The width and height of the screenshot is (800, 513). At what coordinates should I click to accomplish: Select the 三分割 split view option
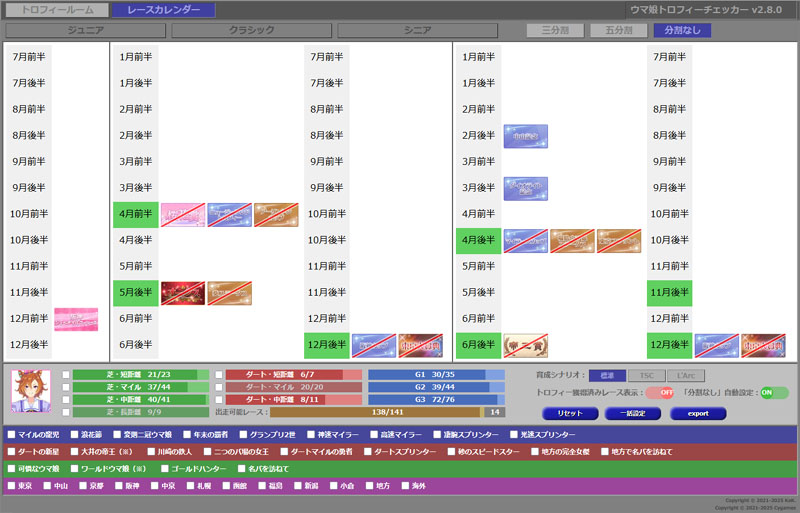(x=556, y=30)
